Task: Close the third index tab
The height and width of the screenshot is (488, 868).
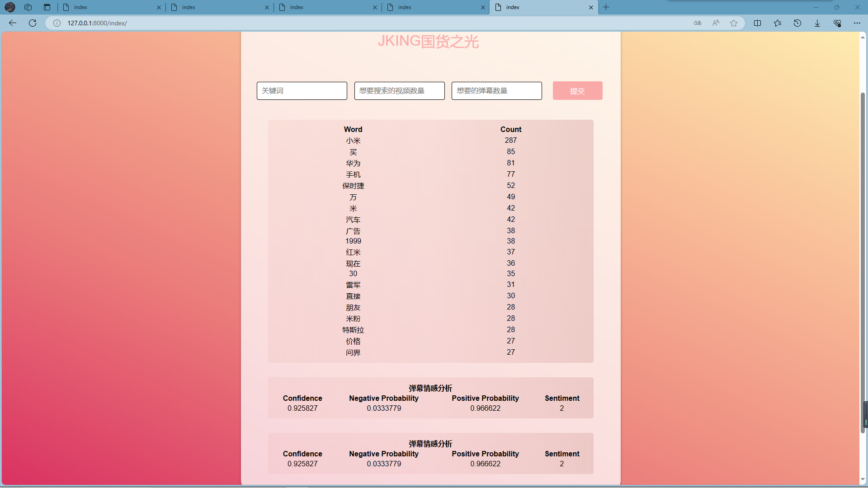Action: pyautogui.click(x=375, y=7)
